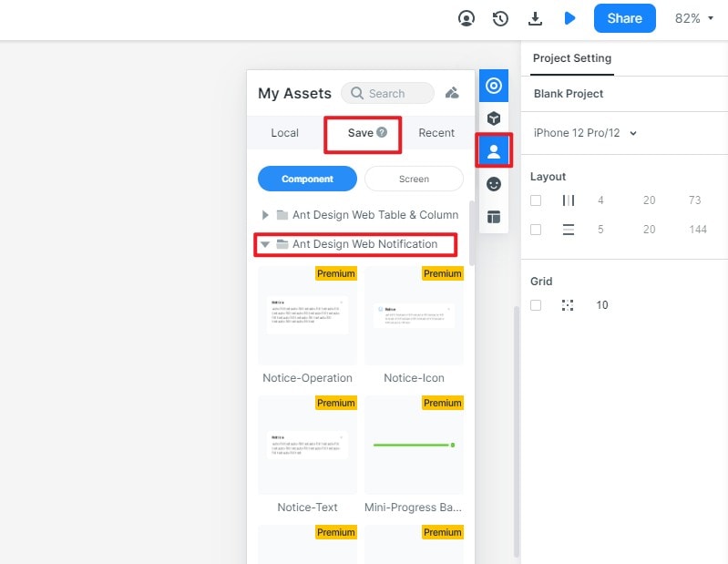Click the folder tree scrollbar in My Assets
This screenshot has height=564, width=728.
[472, 233]
